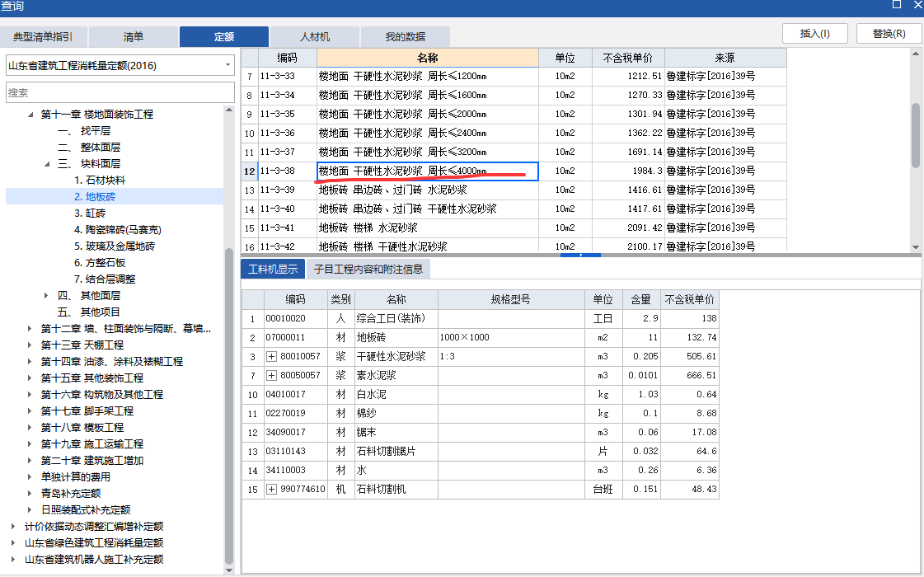Select 第十五章 其他装饰工程 chapter

(92, 378)
